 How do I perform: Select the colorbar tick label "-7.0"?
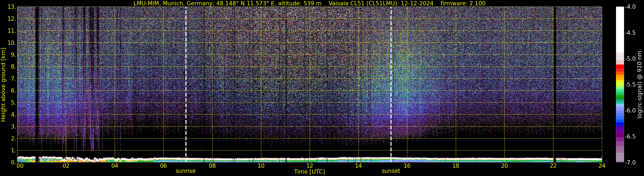tap(630, 162)
